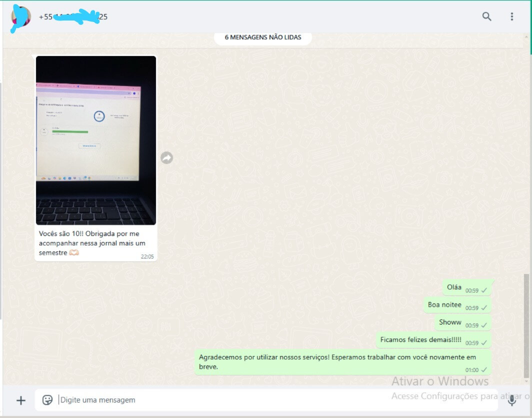532x418 pixels.
Task: Click the 22:05 timestamp under the photo
Action: 147,256
